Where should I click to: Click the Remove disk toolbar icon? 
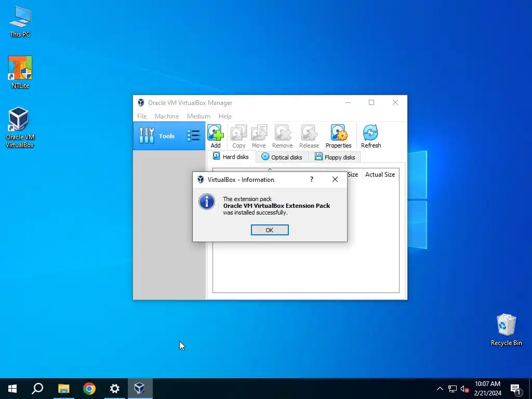pos(282,137)
